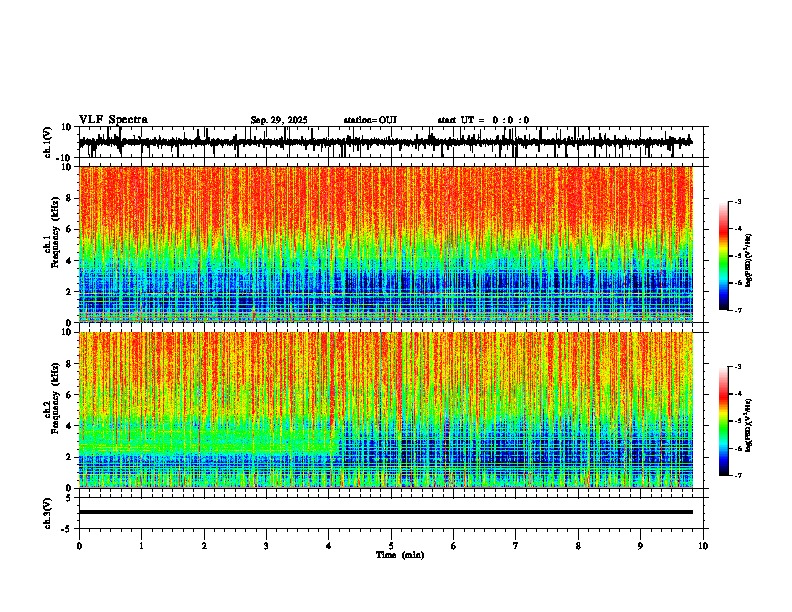Click time axis tick label "10"
Screen dimensions: 792x612
[703, 546]
